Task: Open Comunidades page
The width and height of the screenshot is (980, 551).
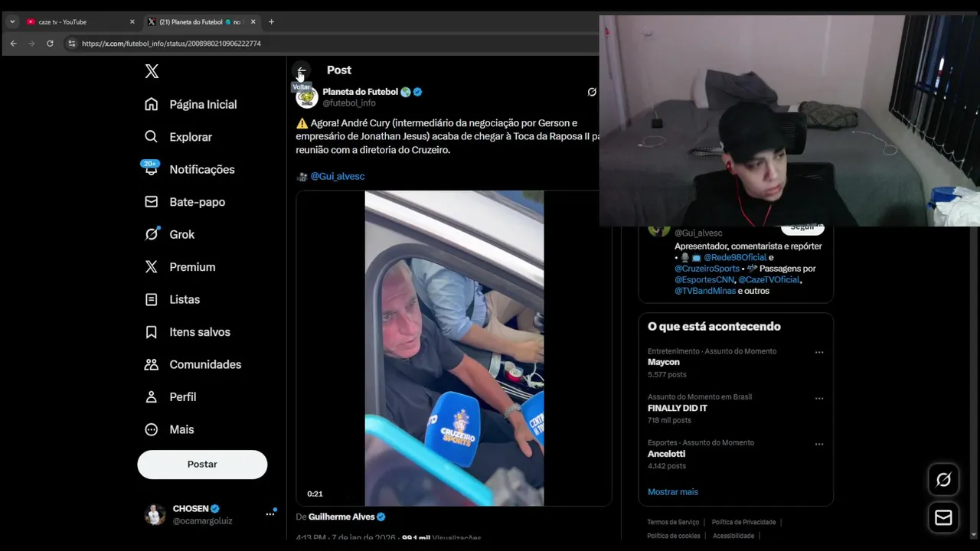Action: click(193, 364)
